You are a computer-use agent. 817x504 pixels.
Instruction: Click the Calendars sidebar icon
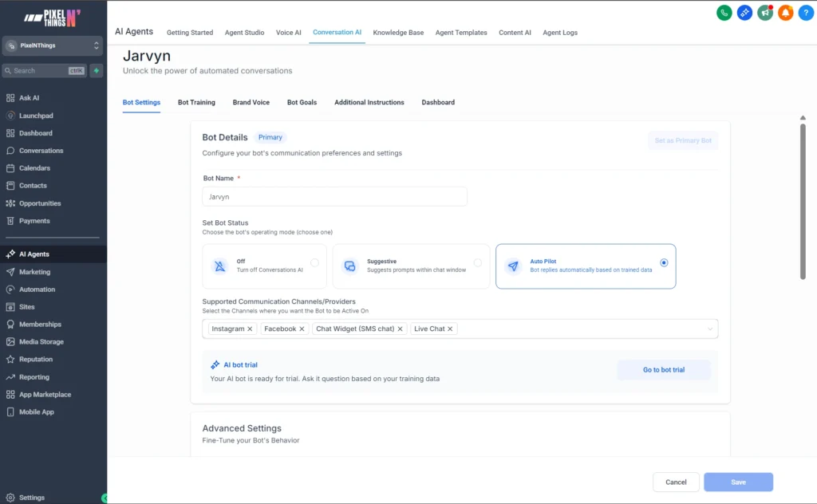point(10,168)
